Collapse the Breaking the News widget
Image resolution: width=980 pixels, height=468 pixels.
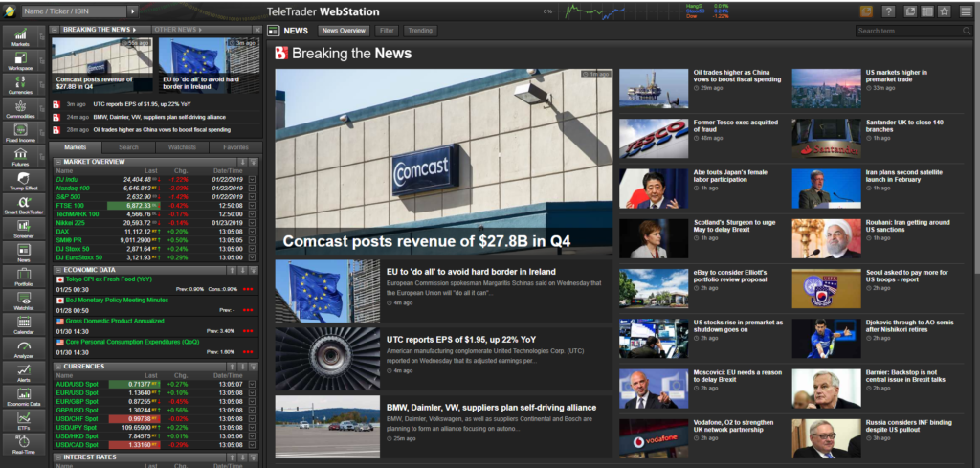(55, 30)
